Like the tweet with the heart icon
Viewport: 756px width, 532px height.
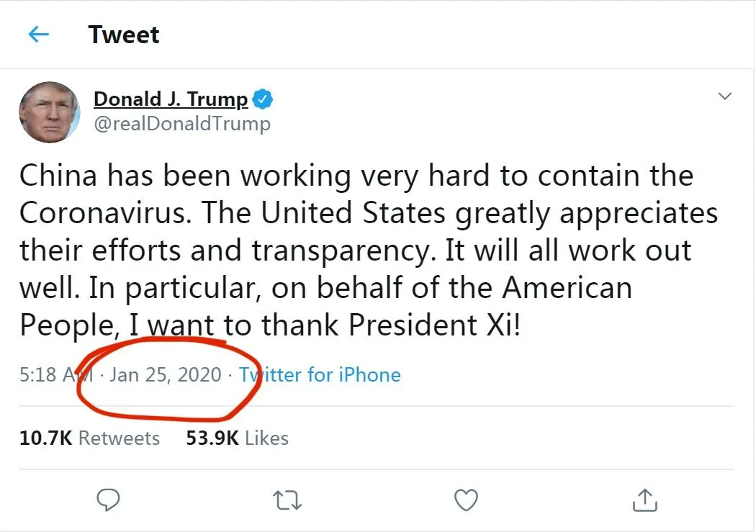click(x=467, y=500)
